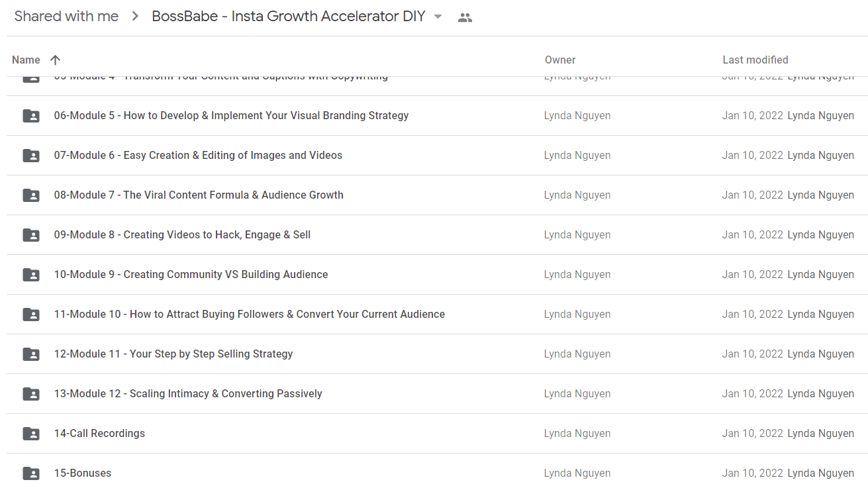Select 13-Module 12 Scaling Intimacy row
Screen dimensions: 868x488
tap(437, 394)
